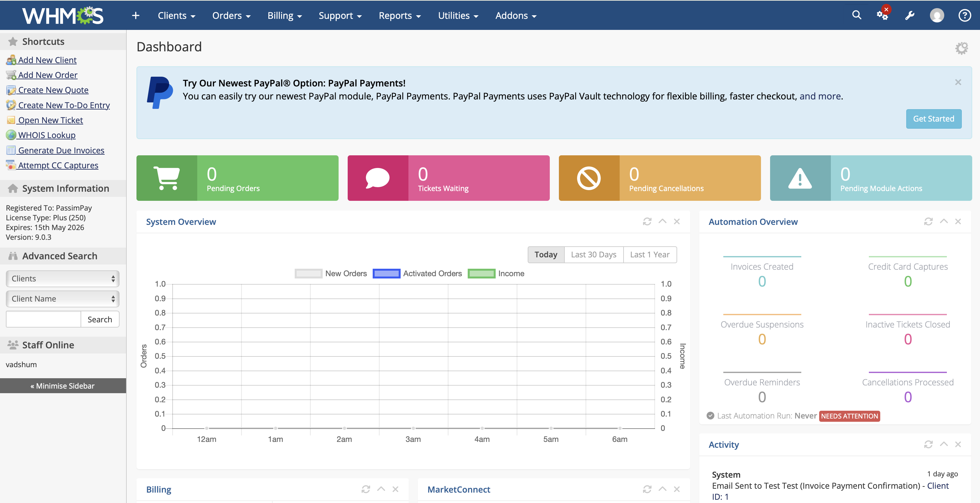Screen dimensions: 980x503
Task: Open the Client Name field dropdown
Action: 62,299
